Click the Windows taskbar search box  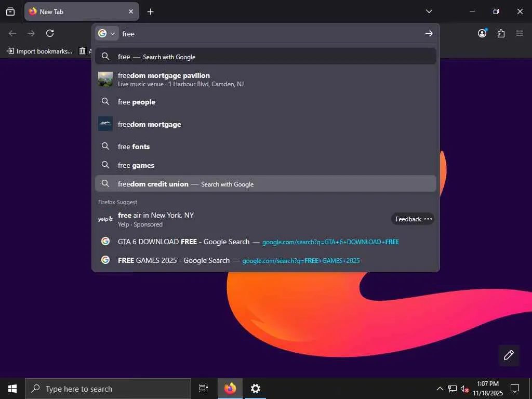point(108,389)
